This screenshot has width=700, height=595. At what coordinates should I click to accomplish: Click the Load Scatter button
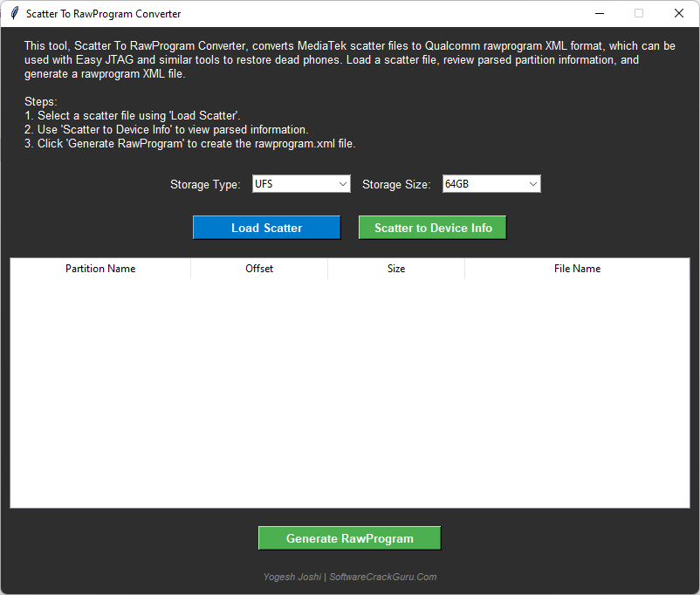click(266, 227)
